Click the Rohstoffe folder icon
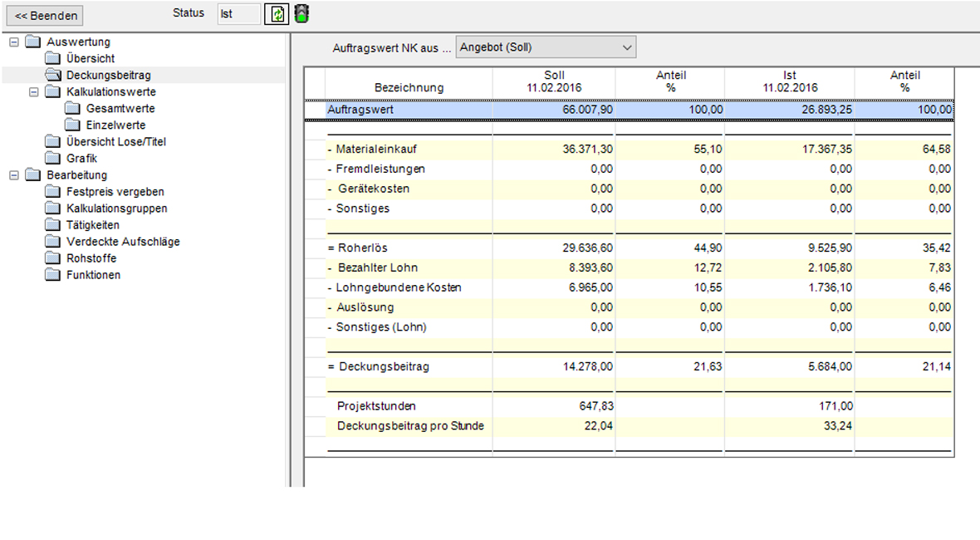The height and width of the screenshot is (540, 980). 52,258
